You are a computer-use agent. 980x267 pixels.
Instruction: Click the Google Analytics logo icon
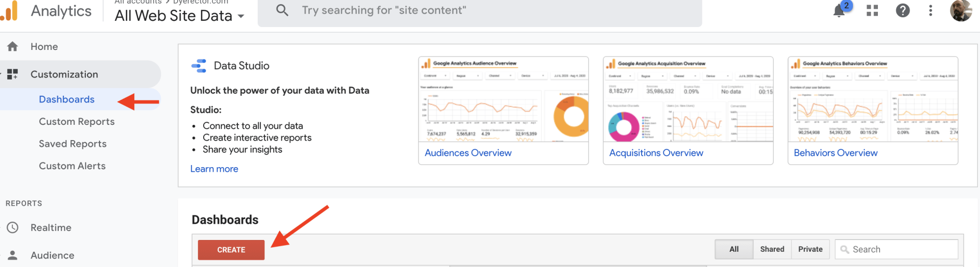click(x=9, y=10)
